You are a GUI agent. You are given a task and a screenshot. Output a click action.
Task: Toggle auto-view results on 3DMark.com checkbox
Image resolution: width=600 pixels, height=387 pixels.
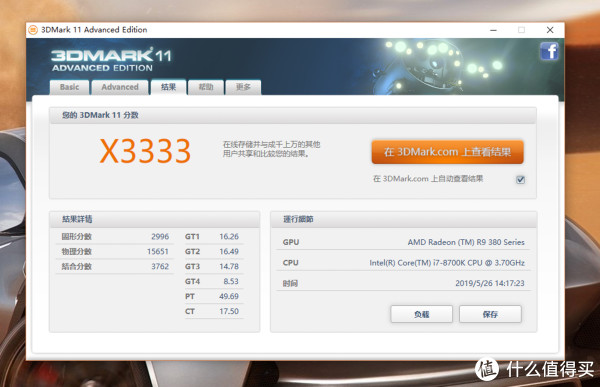520,180
